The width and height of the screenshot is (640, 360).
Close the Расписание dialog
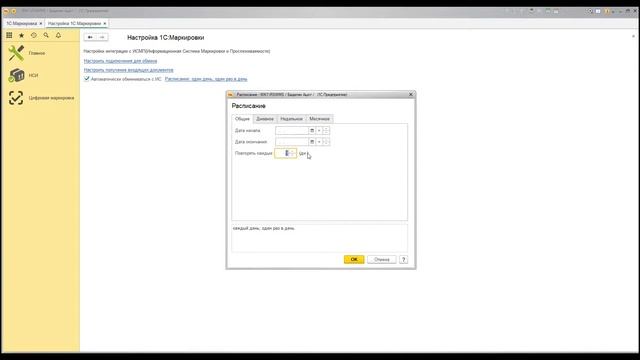411,95
